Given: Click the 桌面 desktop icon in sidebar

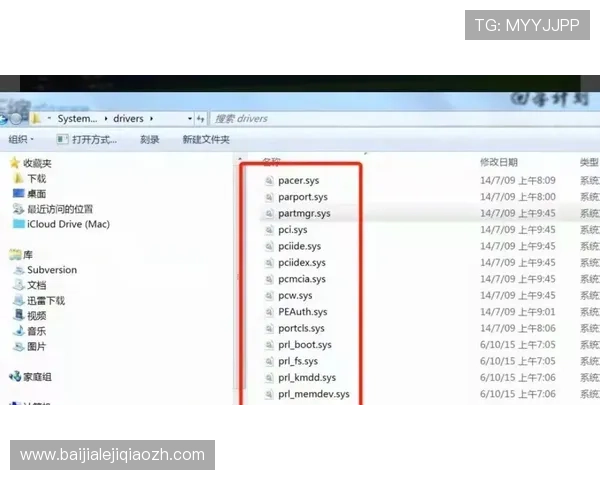Looking at the screenshot, I should click(x=18, y=193).
